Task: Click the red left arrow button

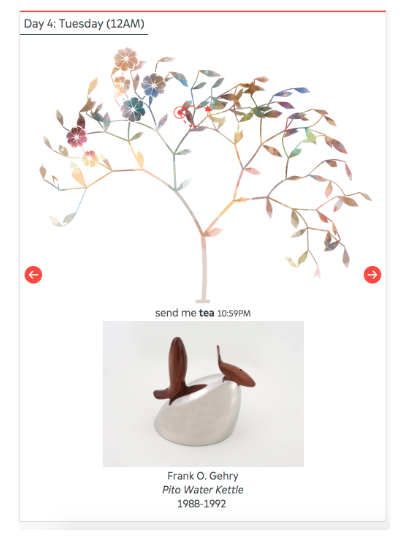Action: [x=33, y=274]
